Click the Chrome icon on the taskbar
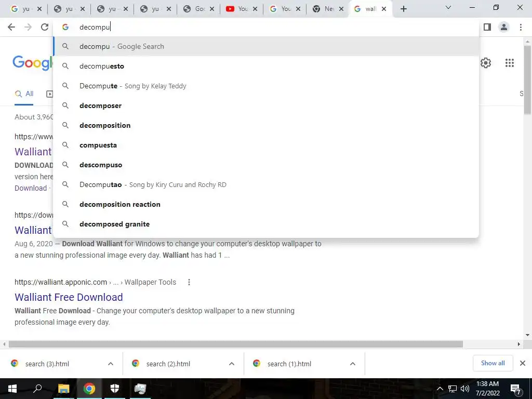 tap(89, 389)
